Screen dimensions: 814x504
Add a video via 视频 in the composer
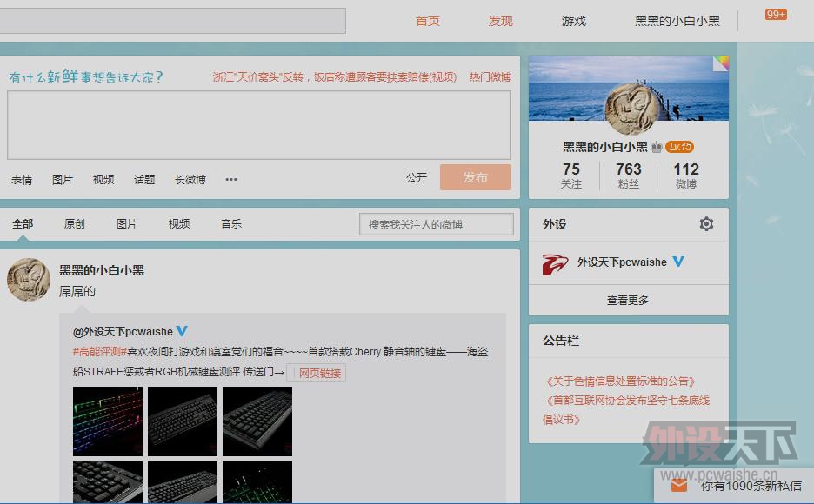click(103, 179)
